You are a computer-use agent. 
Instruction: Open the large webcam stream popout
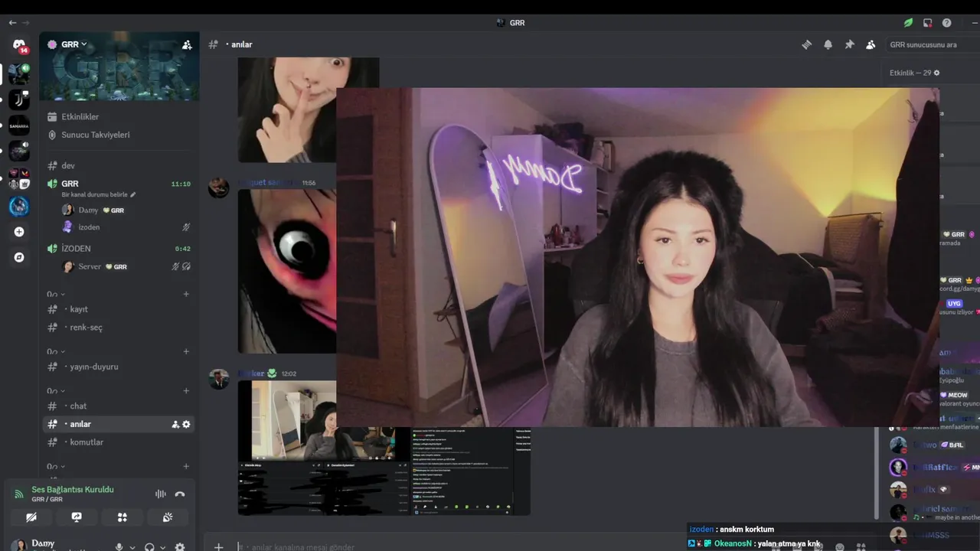coord(638,256)
